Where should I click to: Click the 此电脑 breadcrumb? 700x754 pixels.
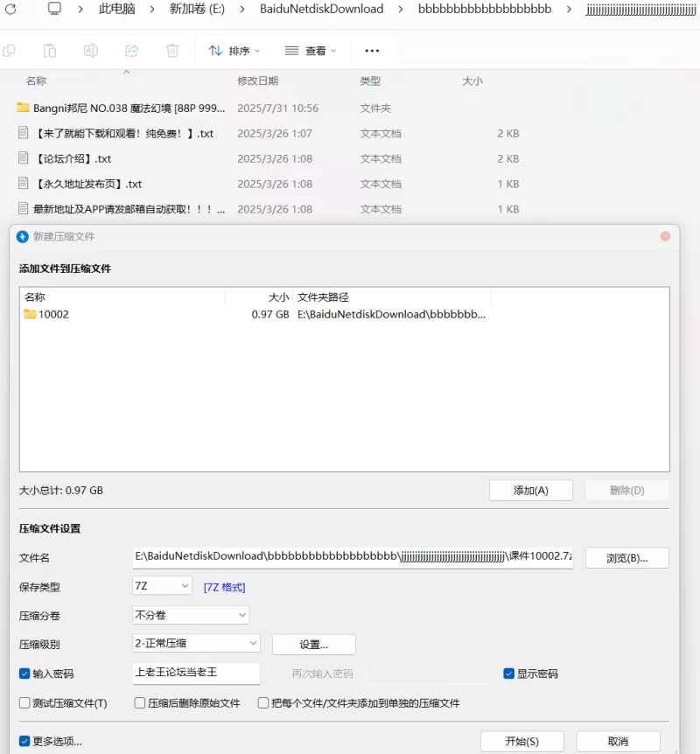(117, 9)
